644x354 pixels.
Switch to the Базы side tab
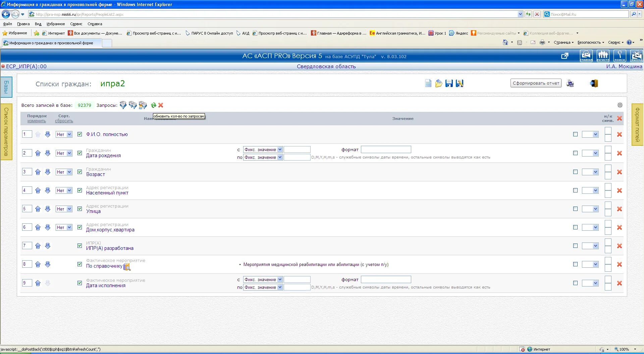point(6,87)
